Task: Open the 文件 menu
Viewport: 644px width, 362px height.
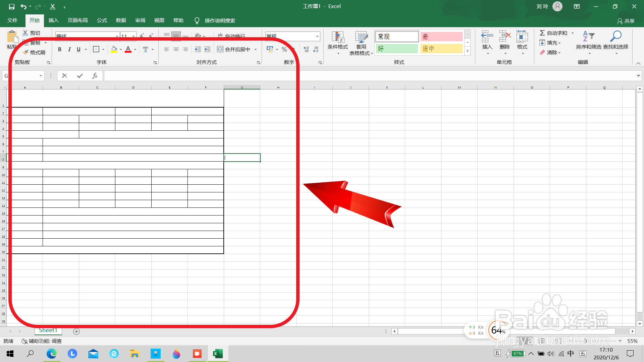Action: (12, 20)
